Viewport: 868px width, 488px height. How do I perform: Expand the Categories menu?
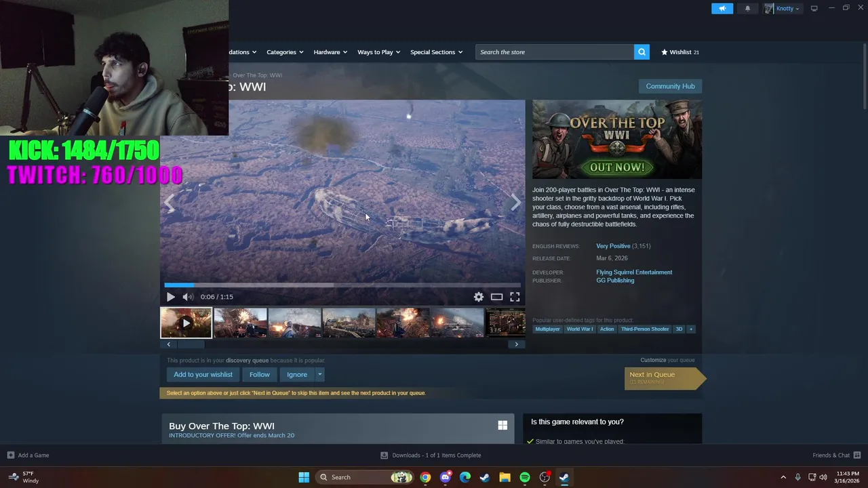[285, 52]
